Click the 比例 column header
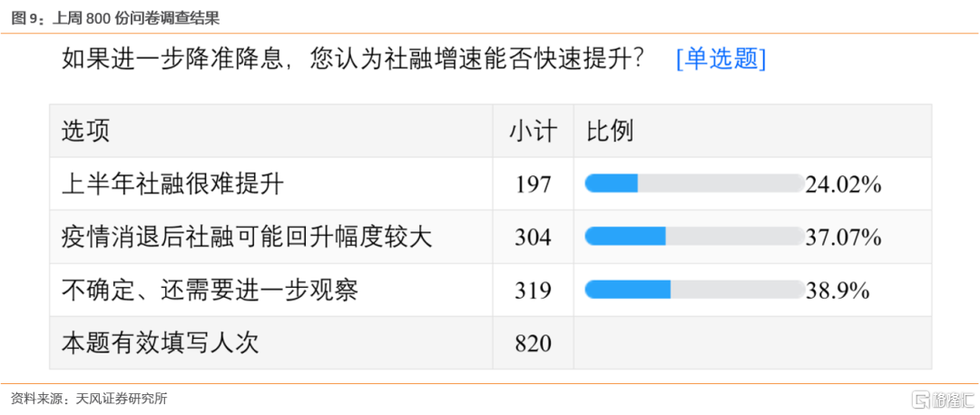This screenshot has height=415, width=980. 610,131
